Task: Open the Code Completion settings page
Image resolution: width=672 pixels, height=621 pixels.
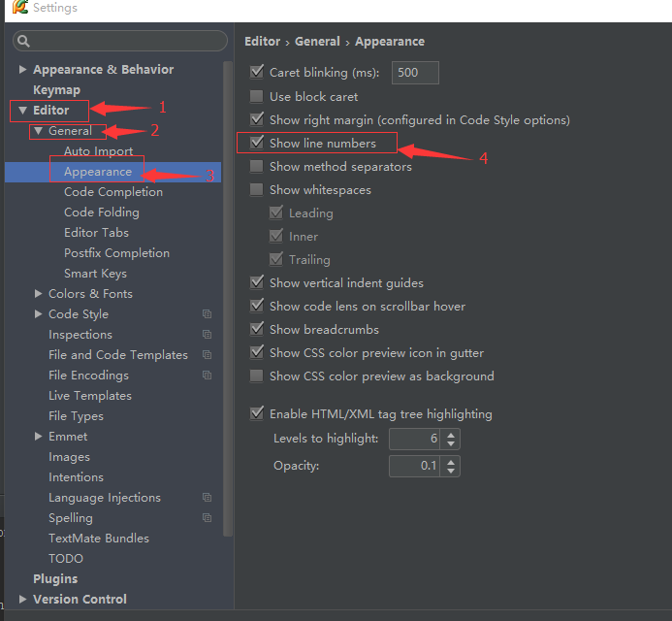Action: point(113,192)
